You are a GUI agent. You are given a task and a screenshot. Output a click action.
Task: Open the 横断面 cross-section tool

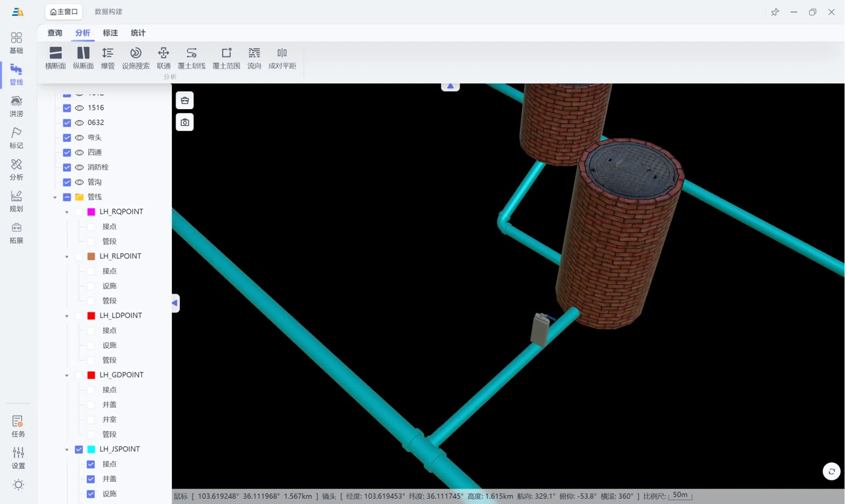coord(55,58)
